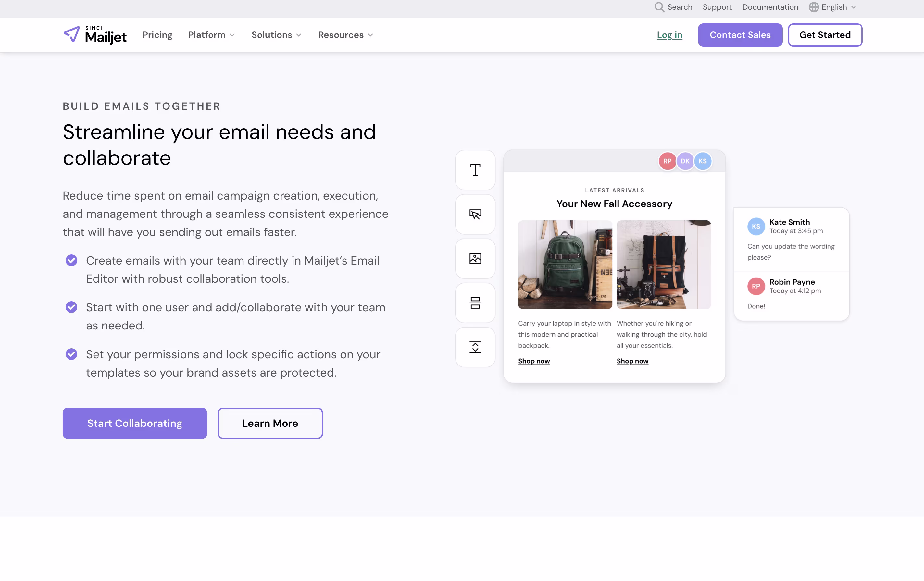Screen dimensions: 924x581
Task: Select the Text block tool
Action: (x=475, y=170)
